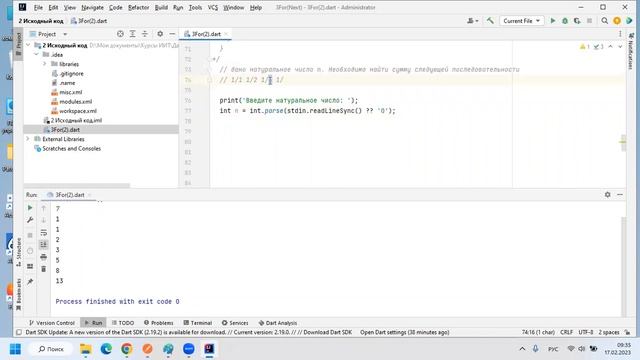This screenshot has width=640, height=360.
Task: Collapse the .idea folder
Action: point(36,54)
